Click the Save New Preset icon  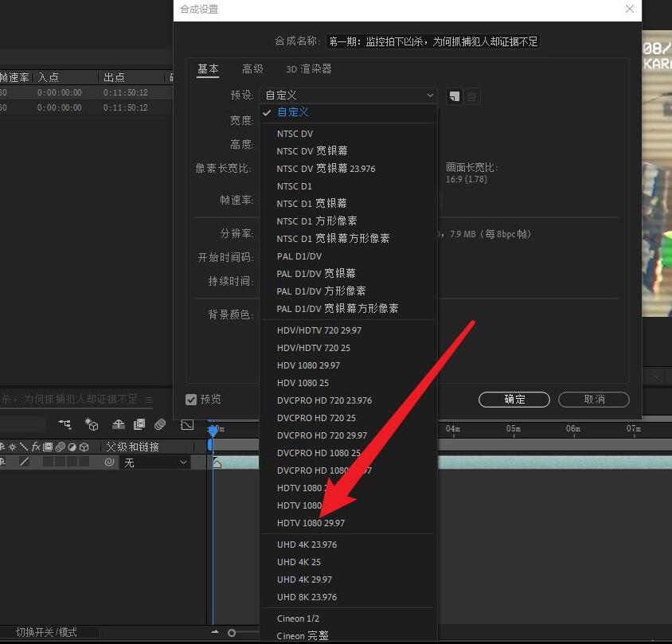(x=454, y=96)
